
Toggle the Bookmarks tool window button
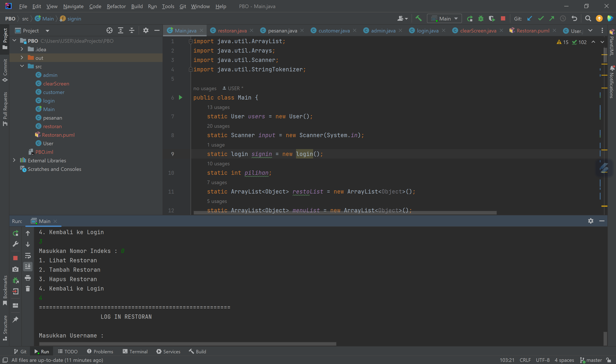click(x=5, y=291)
